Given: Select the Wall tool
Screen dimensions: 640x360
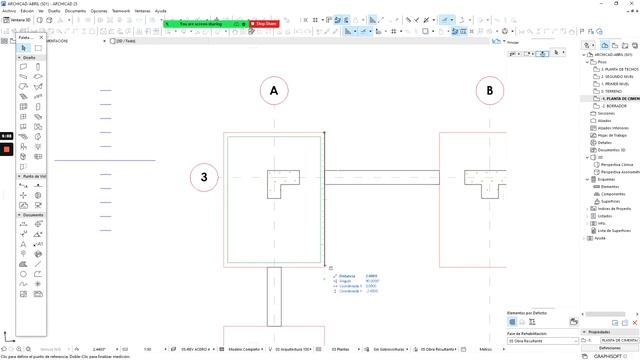Looking at the screenshot, I should point(23,67).
